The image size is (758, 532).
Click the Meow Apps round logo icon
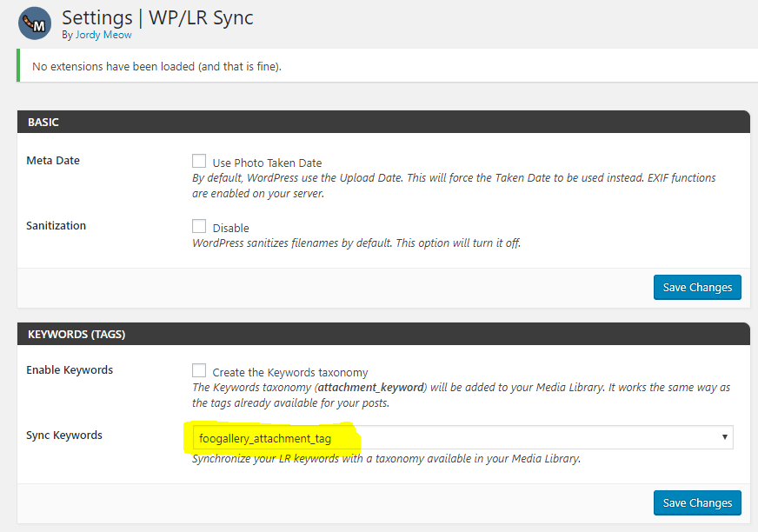coord(35,23)
